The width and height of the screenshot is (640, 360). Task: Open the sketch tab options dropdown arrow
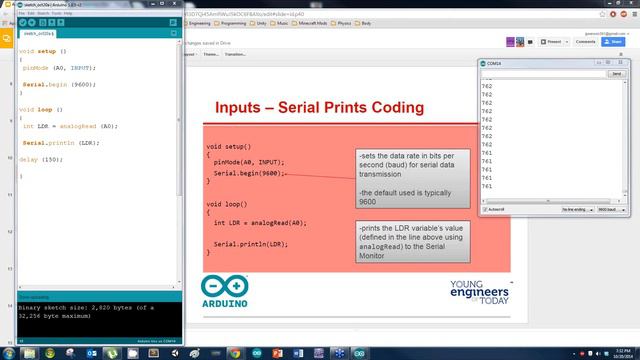coord(174,33)
